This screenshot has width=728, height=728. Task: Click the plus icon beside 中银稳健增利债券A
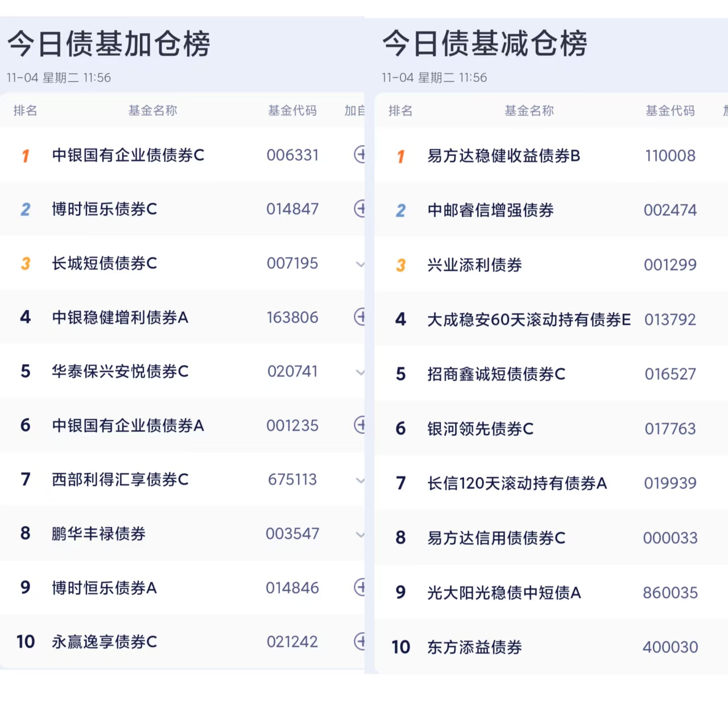[359, 316]
